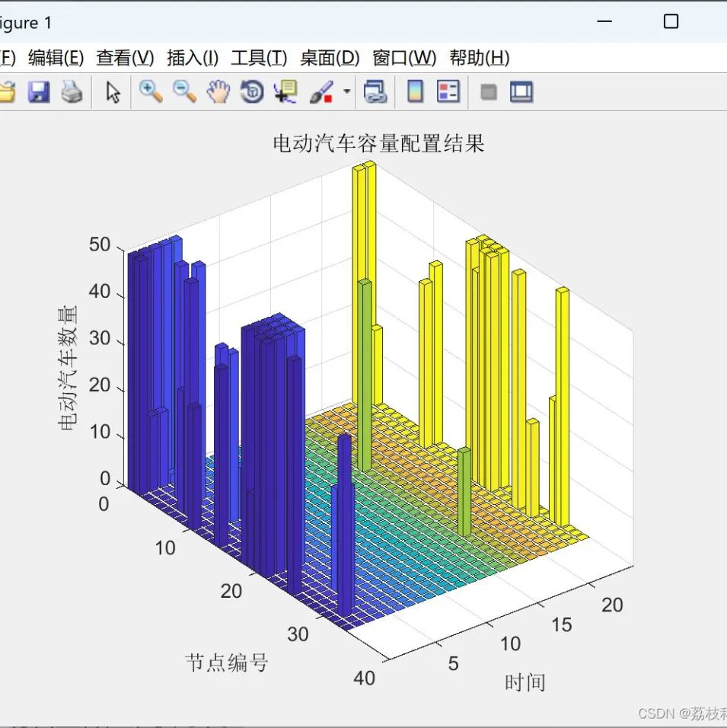Click the Print Figure icon
The height and width of the screenshot is (728, 727).
tap(72, 91)
